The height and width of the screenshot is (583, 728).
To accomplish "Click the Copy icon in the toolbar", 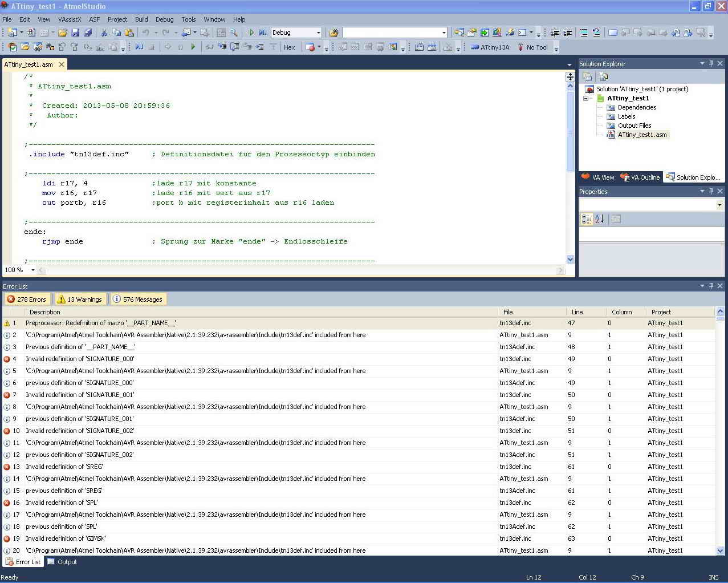I will [x=116, y=33].
